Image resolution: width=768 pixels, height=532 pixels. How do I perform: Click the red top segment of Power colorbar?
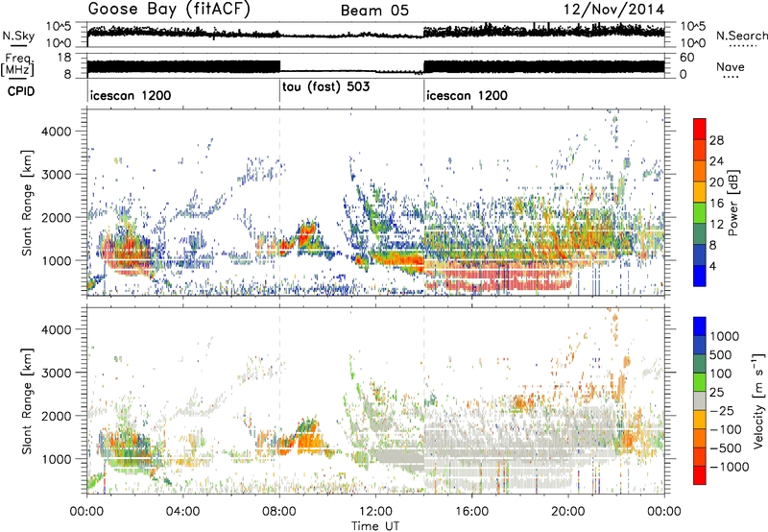click(700, 129)
